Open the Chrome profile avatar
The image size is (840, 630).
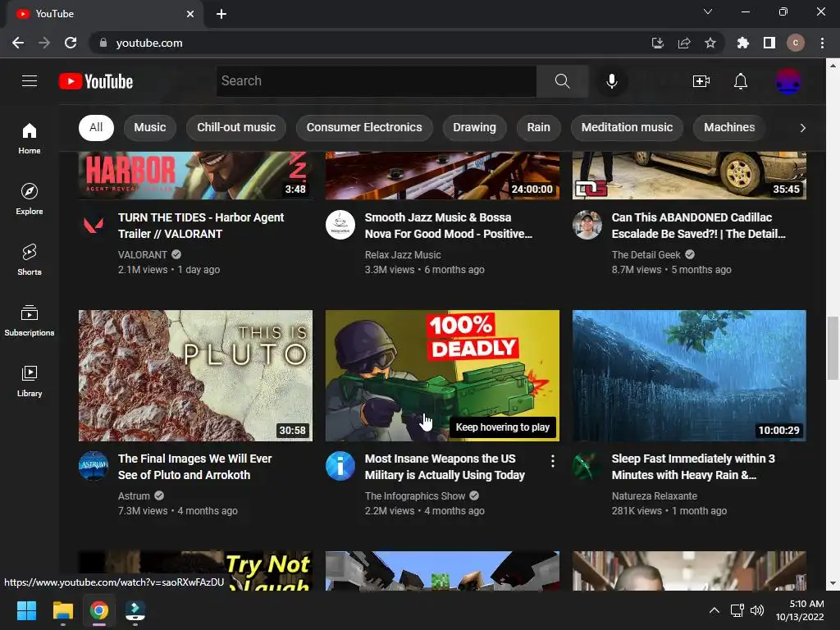(796, 43)
